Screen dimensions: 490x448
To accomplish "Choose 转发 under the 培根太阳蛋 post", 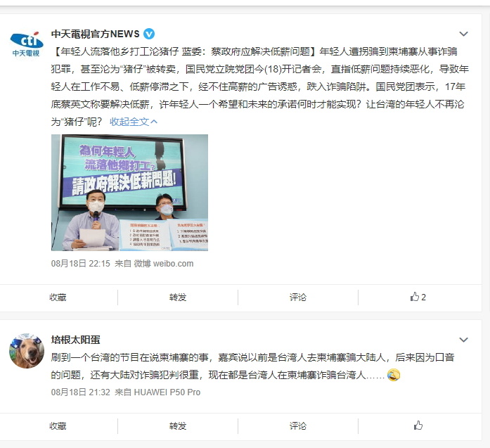I will [177, 425].
